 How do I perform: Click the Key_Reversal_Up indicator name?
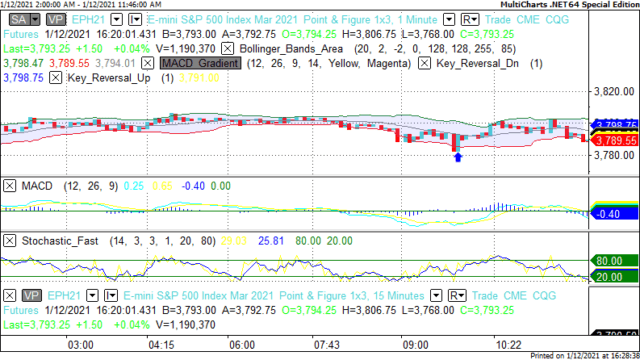point(109,78)
